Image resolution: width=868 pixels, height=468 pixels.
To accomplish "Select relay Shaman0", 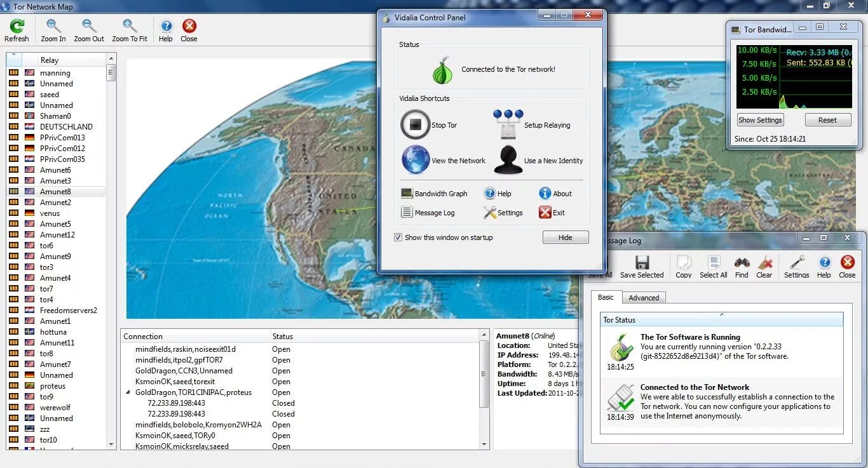I will pos(56,116).
